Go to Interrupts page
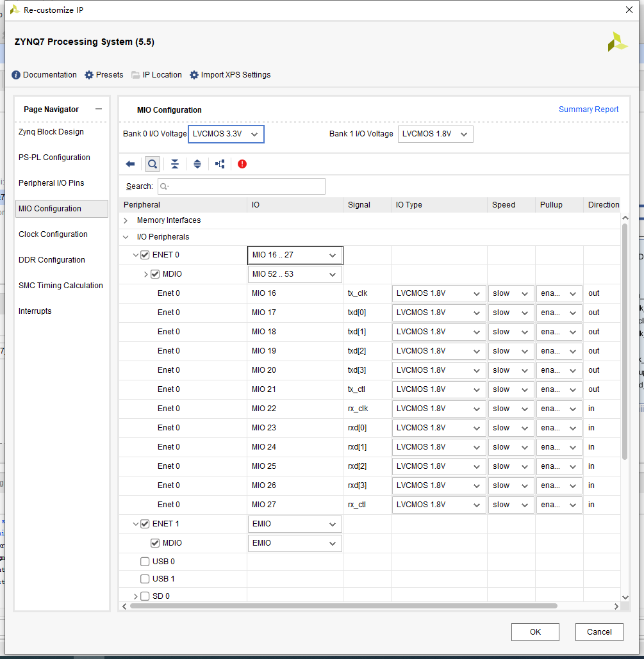Viewport: 644px width, 659px height. [x=35, y=311]
